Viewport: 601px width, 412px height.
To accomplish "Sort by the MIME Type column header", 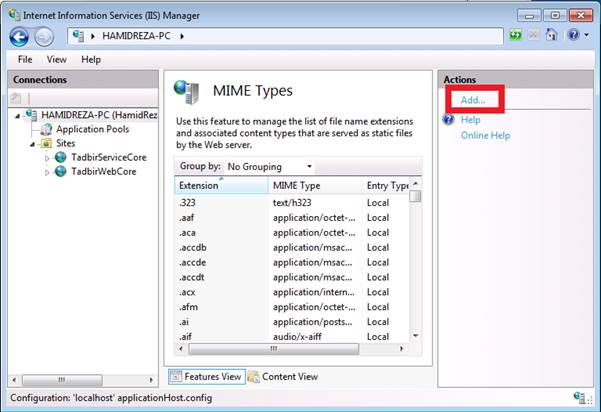I will click(315, 185).
